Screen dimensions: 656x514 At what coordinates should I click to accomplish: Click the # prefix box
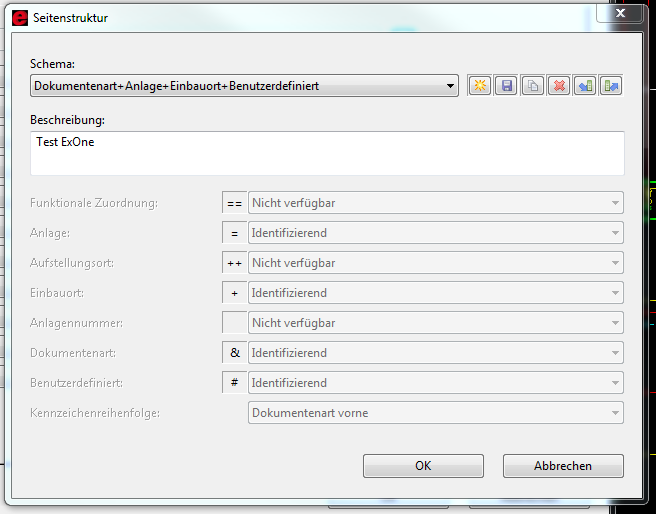point(234,383)
